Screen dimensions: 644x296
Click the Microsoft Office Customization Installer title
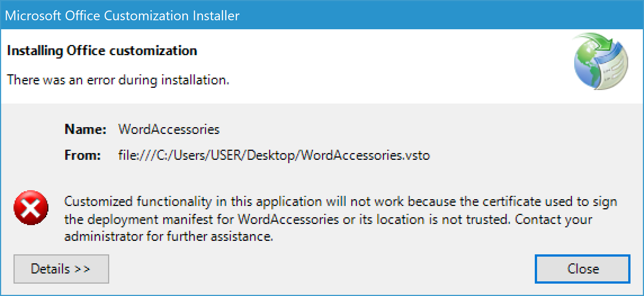coord(122,15)
